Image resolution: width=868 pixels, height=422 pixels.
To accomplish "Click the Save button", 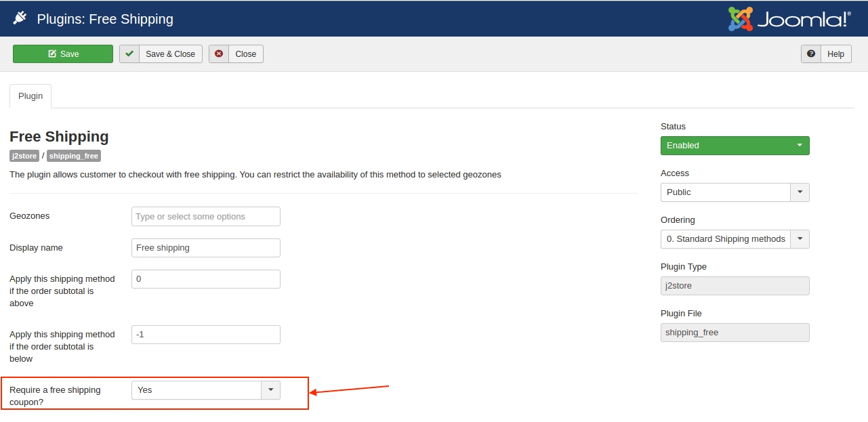I will 63,54.
